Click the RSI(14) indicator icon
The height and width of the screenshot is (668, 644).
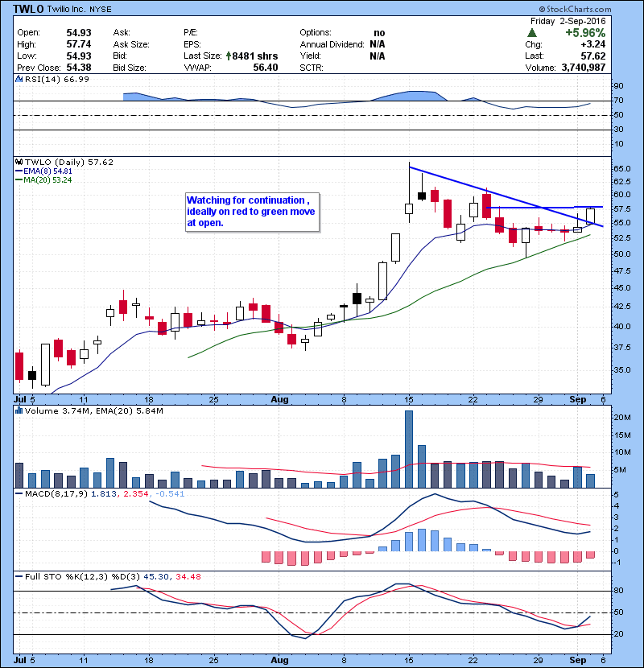click(19, 79)
